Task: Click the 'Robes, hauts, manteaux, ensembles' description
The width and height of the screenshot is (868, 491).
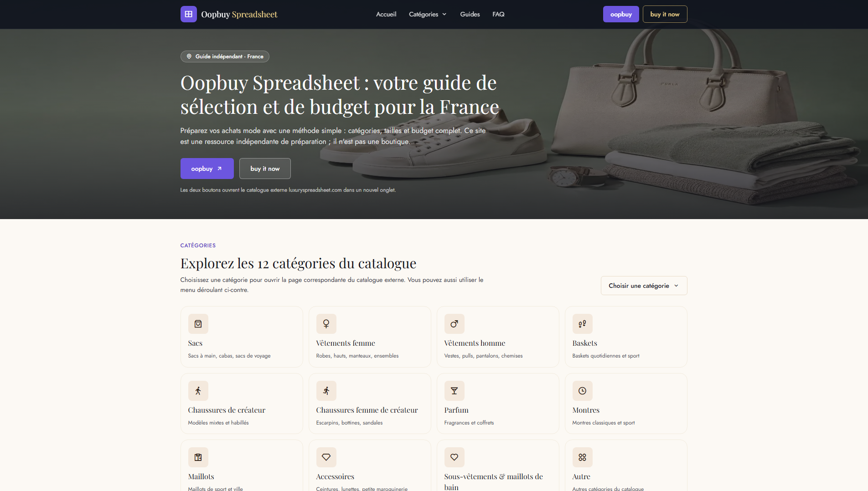Action: (357, 356)
